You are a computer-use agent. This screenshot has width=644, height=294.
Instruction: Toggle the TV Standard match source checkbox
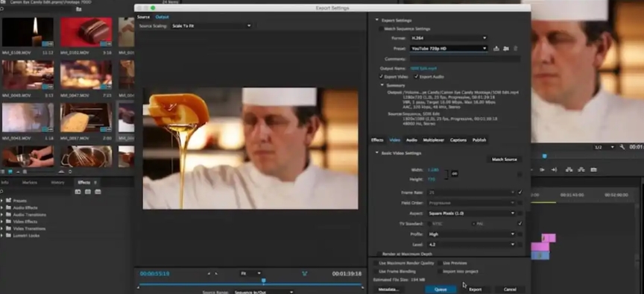pyautogui.click(x=520, y=224)
